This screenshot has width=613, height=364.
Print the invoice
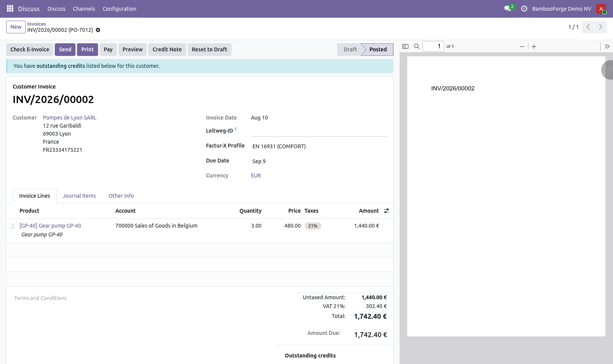pyautogui.click(x=87, y=49)
